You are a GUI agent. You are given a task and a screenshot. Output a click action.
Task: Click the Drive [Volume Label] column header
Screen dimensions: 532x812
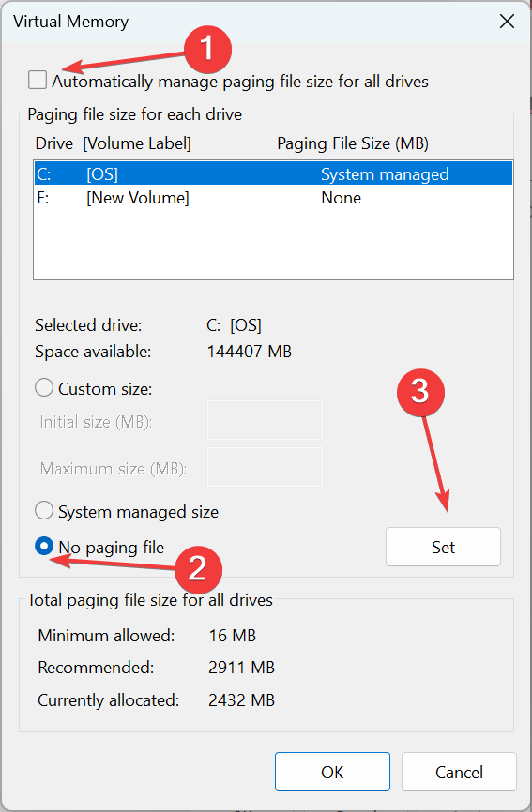pyautogui.click(x=113, y=143)
